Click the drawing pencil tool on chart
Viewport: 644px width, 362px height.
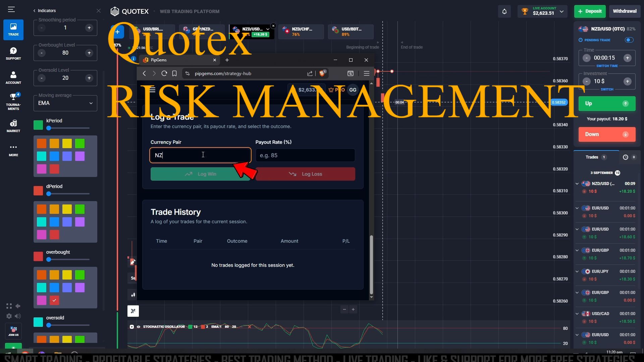tap(133, 262)
